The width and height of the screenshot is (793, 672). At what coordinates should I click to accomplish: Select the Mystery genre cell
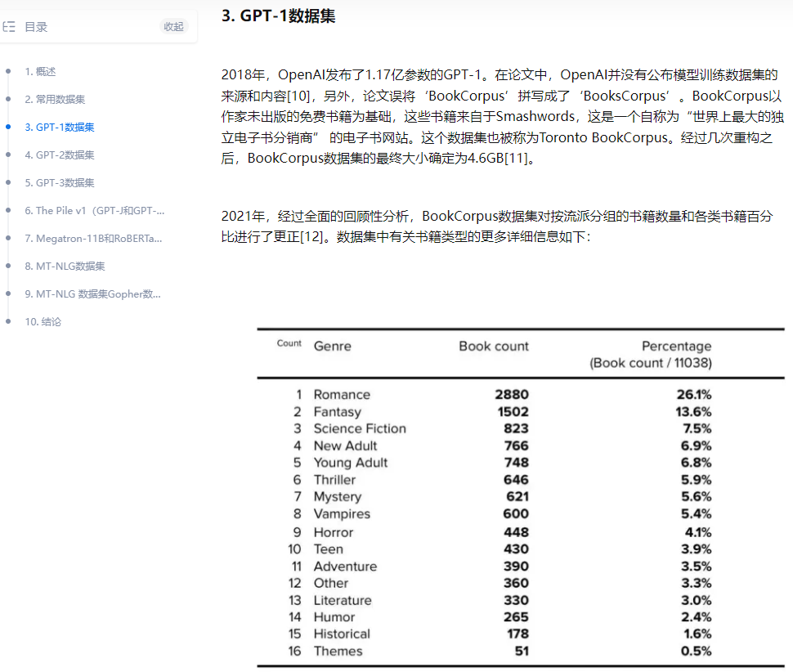338,496
